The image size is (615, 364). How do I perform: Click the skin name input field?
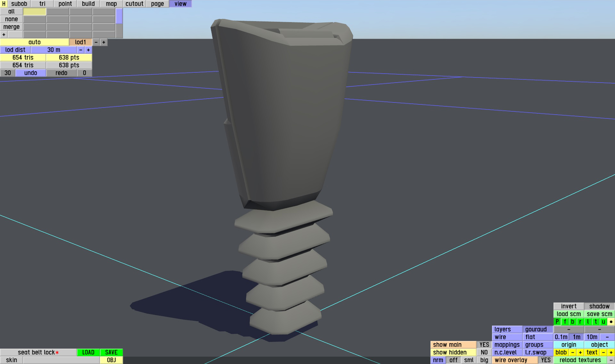tap(61, 360)
